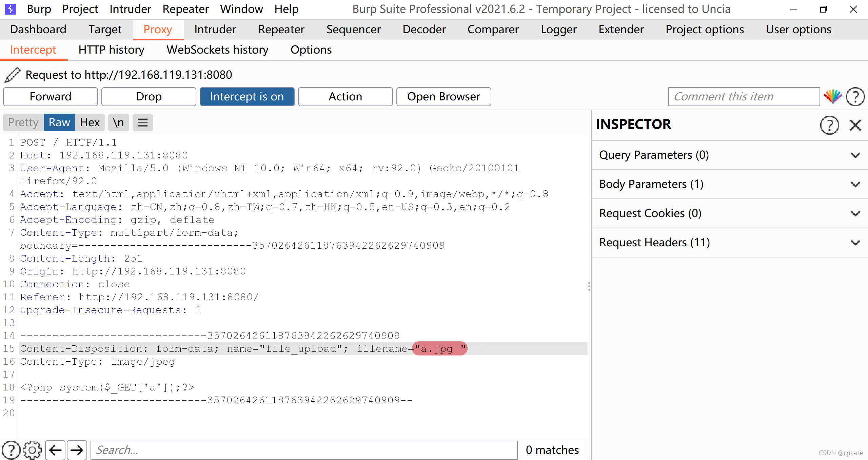Click the Open Browser button
This screenshot has width=868, height=460.
pos(443,97)
